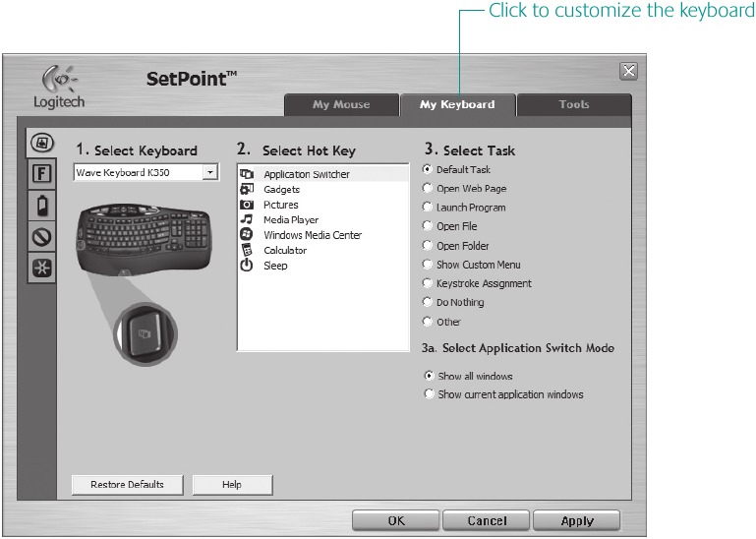Click the Sleep power icon
Image resolution: width=756 pixels, height=539 pixels.
coord(247,265)
